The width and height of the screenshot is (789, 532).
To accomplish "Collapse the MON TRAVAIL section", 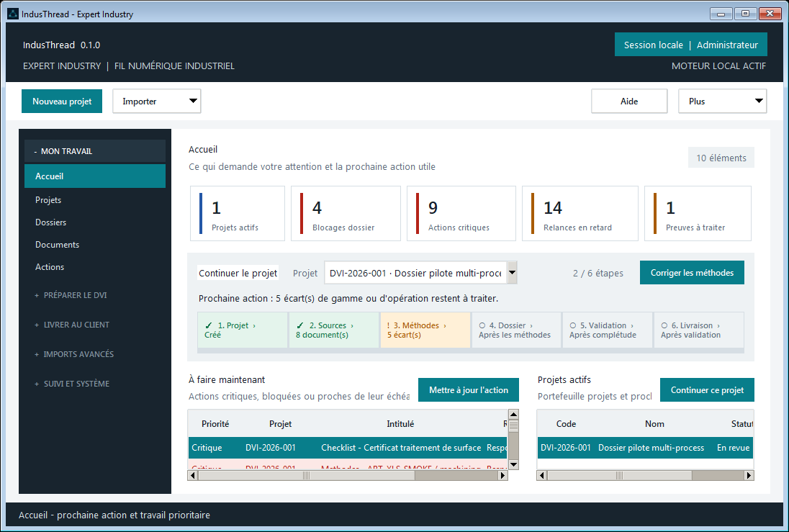I will coord(94,151).
